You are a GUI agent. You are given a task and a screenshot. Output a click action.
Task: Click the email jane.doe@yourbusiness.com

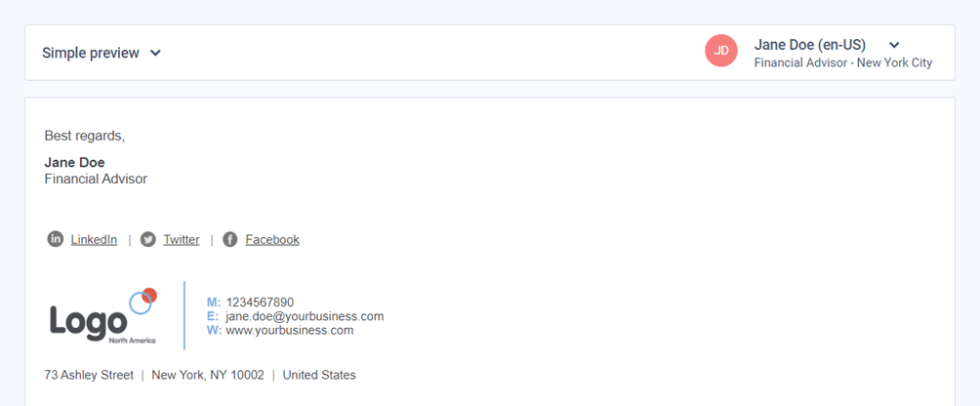305,316
